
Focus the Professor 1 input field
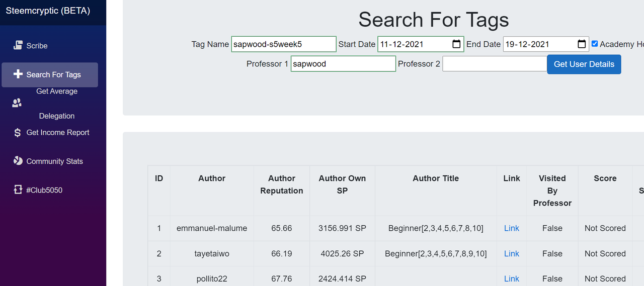click(x=343, y=64)
